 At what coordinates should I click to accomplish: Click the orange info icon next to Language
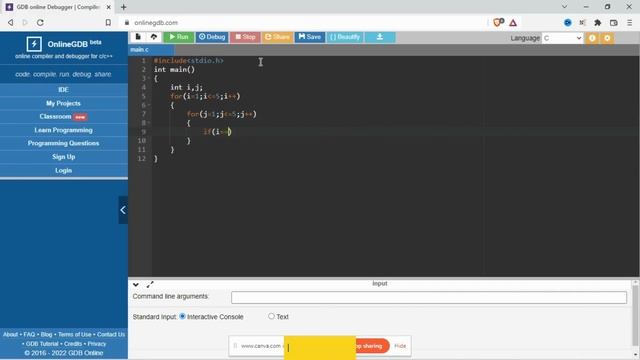pos(592,38)
